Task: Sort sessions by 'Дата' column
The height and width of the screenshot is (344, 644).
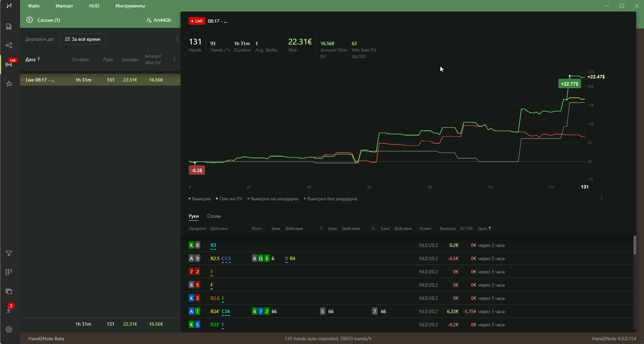Action: pyautogui.click(x=33, y=59)
